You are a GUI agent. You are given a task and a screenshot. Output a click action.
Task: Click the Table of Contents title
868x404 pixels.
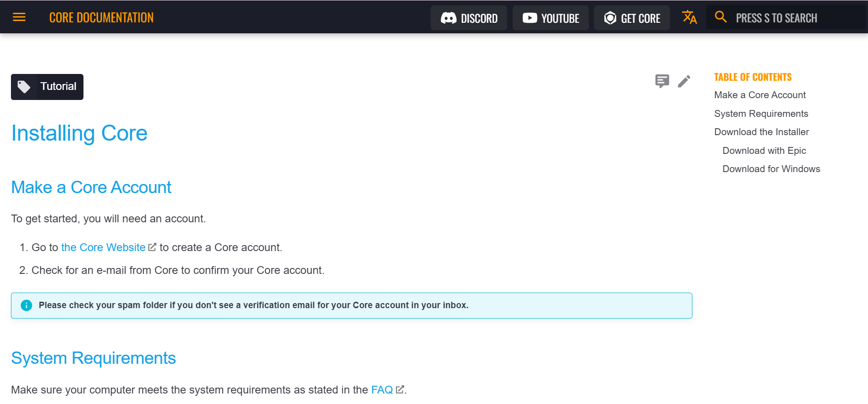(x=753, y=77)
